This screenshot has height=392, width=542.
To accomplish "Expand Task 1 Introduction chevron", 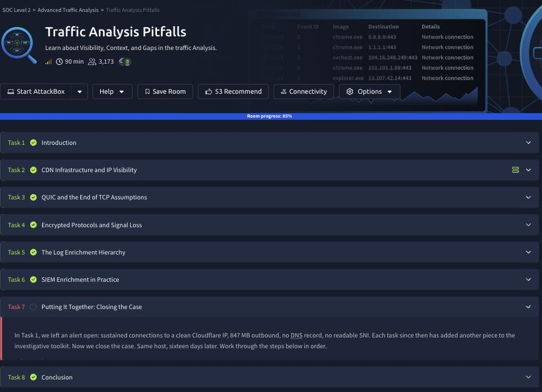I will (528, 143).
